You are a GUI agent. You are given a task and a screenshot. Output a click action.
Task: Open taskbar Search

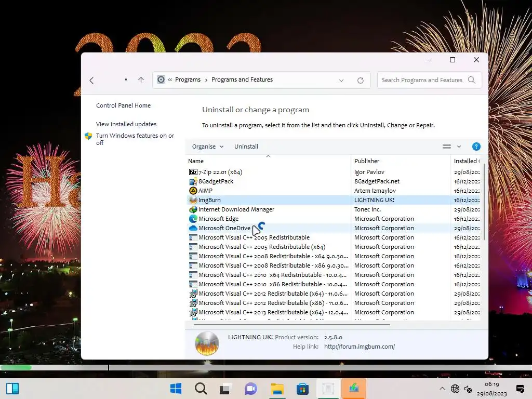201,389
